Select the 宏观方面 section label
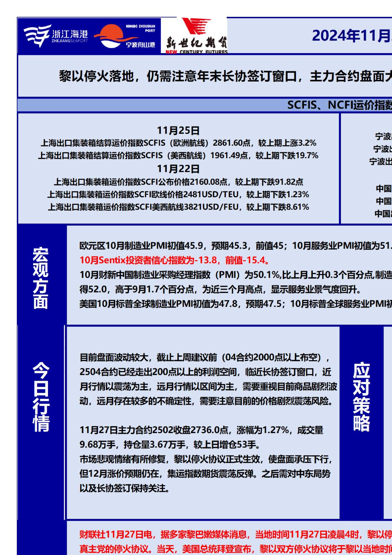This screenshot has height=555, width=392. (x=41, y=278)
